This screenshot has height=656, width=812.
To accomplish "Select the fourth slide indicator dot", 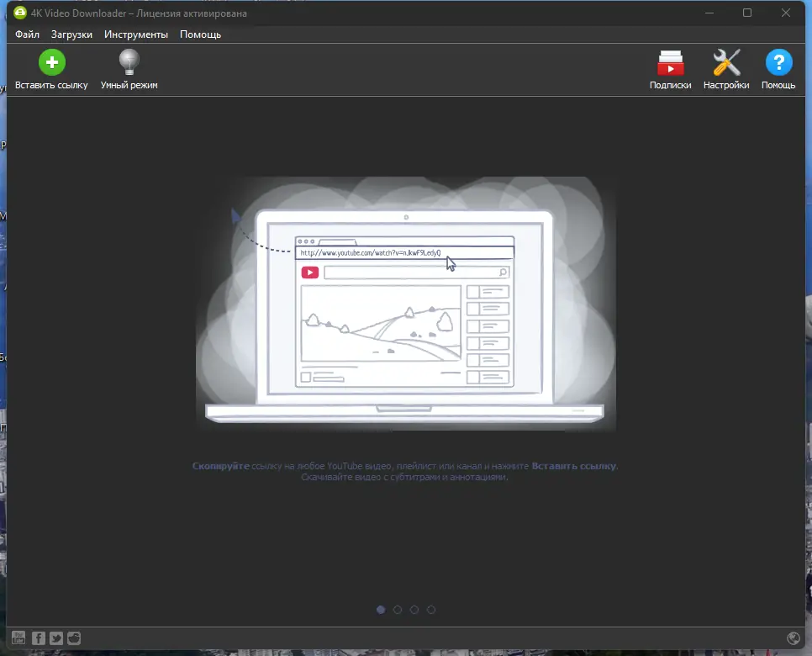I will tap(431, 610).
